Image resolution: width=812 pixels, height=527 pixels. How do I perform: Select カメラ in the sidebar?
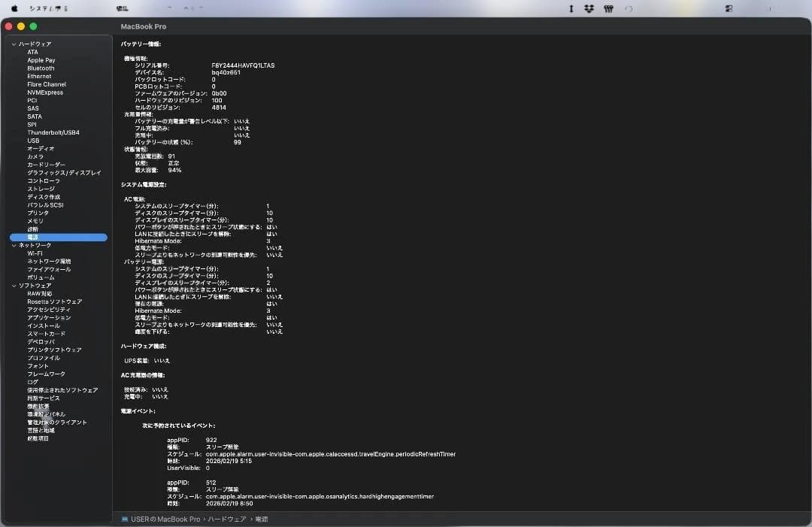35,157
